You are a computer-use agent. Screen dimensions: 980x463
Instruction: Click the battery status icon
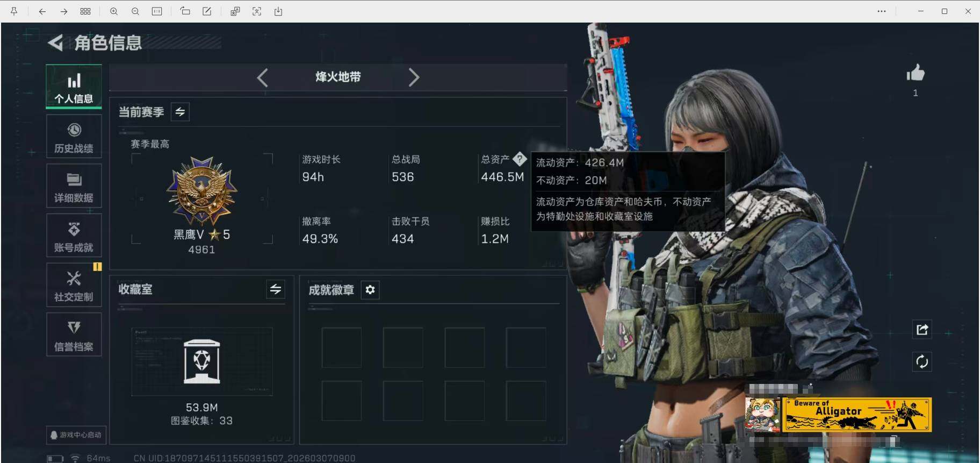55,459
